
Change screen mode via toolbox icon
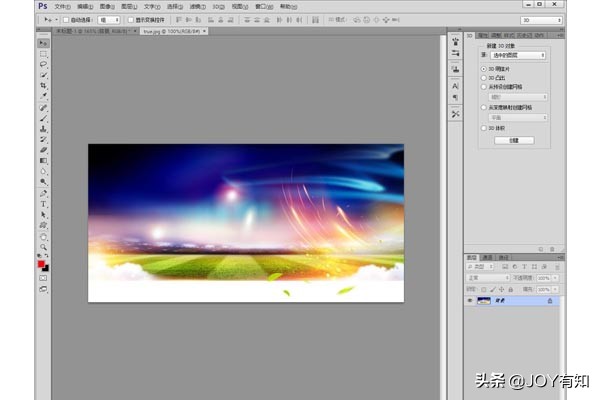[43, 289]
